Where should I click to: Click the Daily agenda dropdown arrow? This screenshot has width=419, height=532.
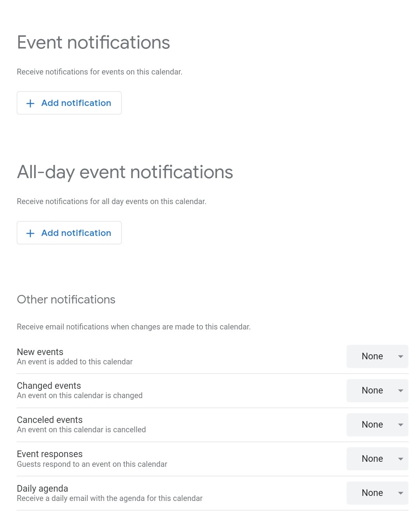click(x=401, y=493)
